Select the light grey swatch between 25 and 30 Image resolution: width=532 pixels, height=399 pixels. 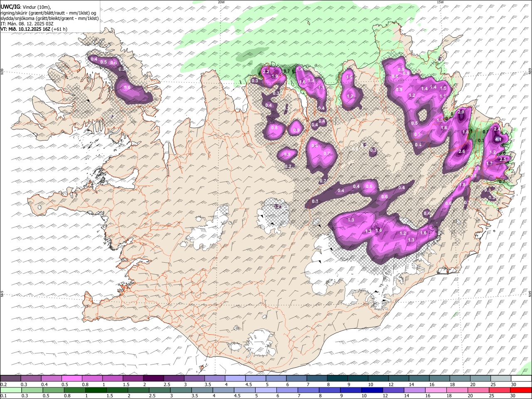500,378
